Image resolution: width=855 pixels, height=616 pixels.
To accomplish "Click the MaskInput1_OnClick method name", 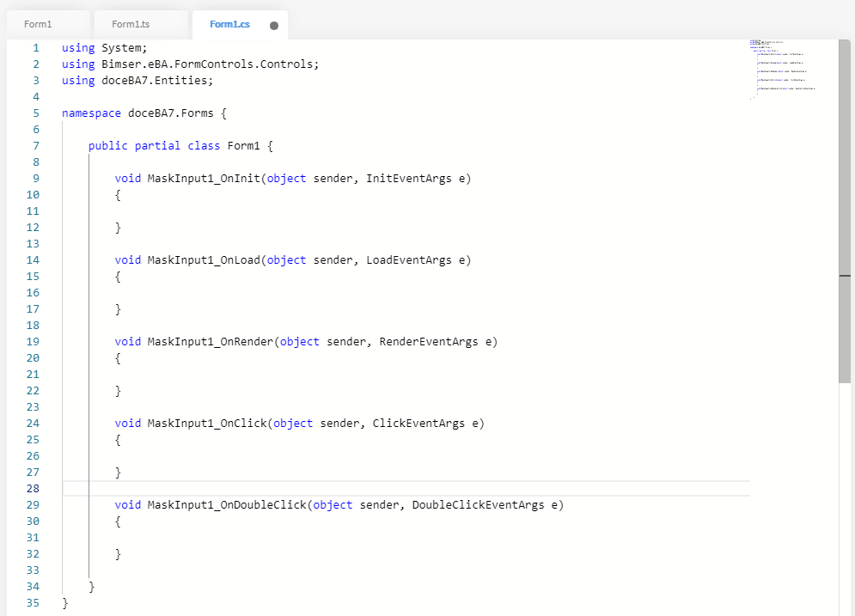I will click(207, 424).
